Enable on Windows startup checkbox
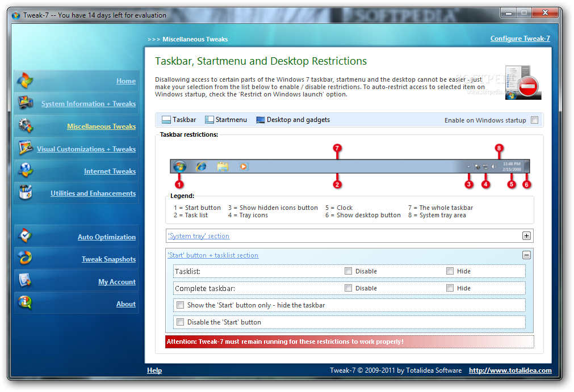The height and width of the screenshot is (392, 574). click(534, 120)
